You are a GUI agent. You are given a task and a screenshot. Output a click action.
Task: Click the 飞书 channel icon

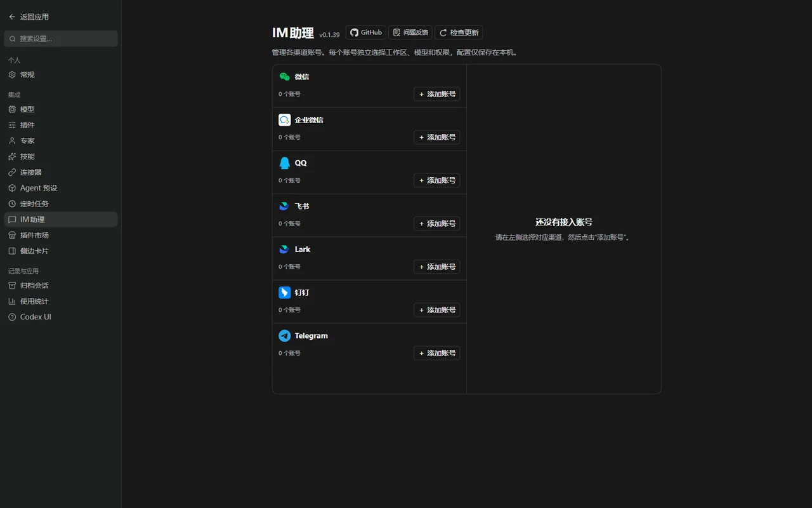[x=285, y=206]
